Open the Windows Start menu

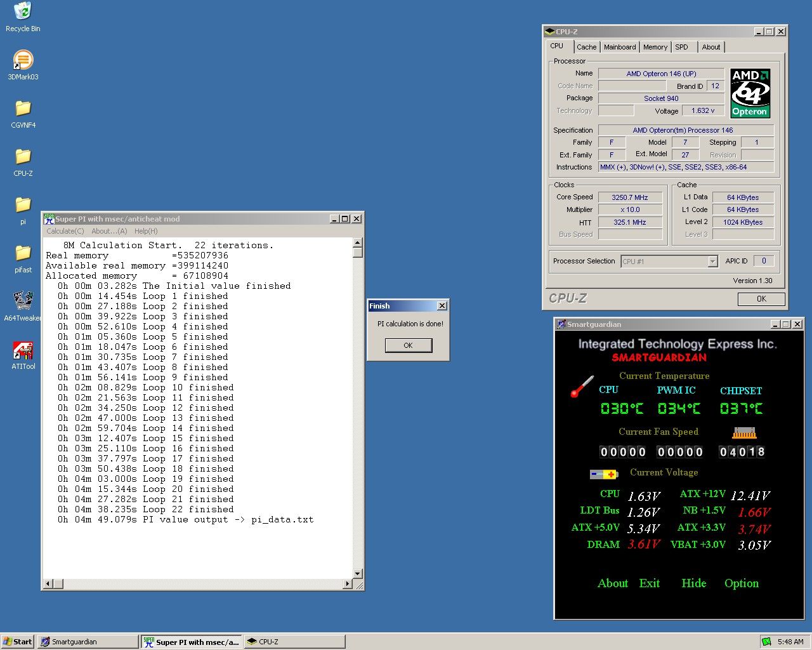point(18,642)
